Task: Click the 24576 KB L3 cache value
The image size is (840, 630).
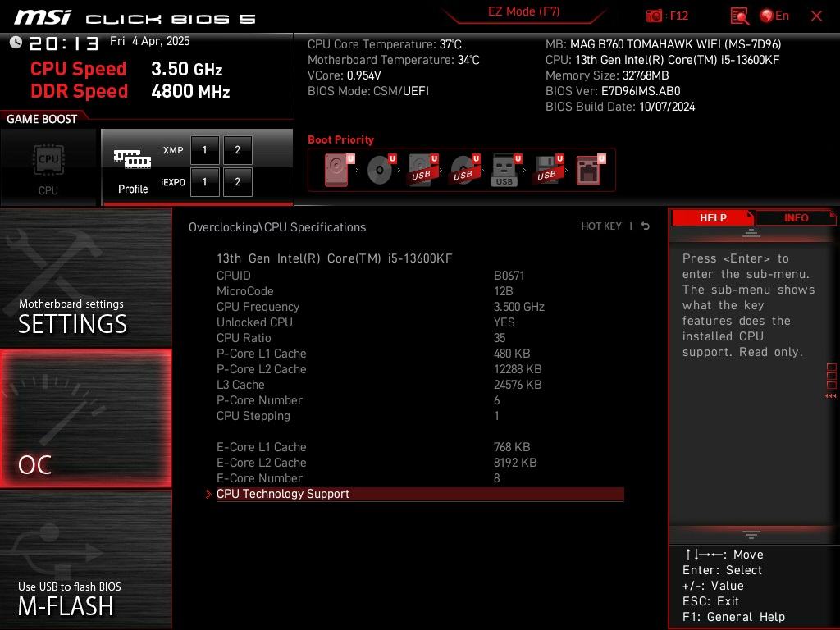Action: point(518,384)
